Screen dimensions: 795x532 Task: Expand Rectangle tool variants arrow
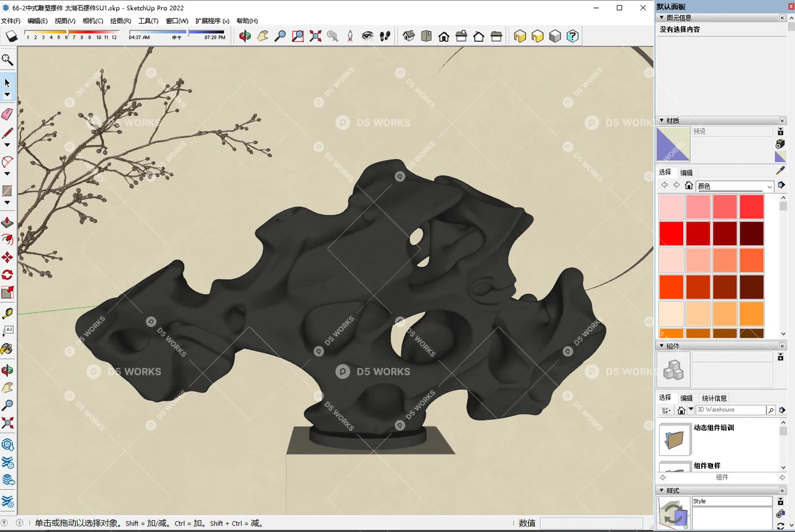click(7, 202)
